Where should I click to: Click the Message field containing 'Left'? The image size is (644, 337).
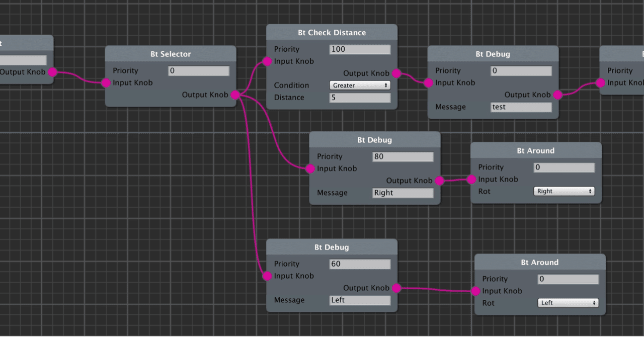pyautogui.click(x=359, y=300)
